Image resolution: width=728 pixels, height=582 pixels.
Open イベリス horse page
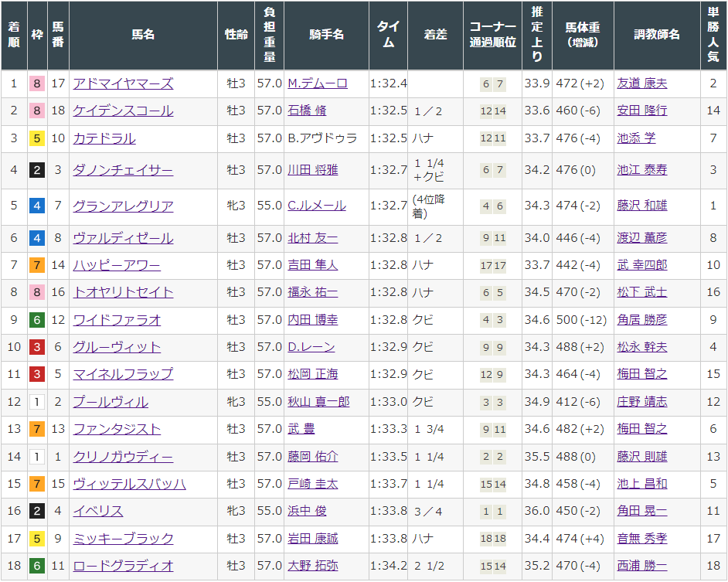coord(98,511)
